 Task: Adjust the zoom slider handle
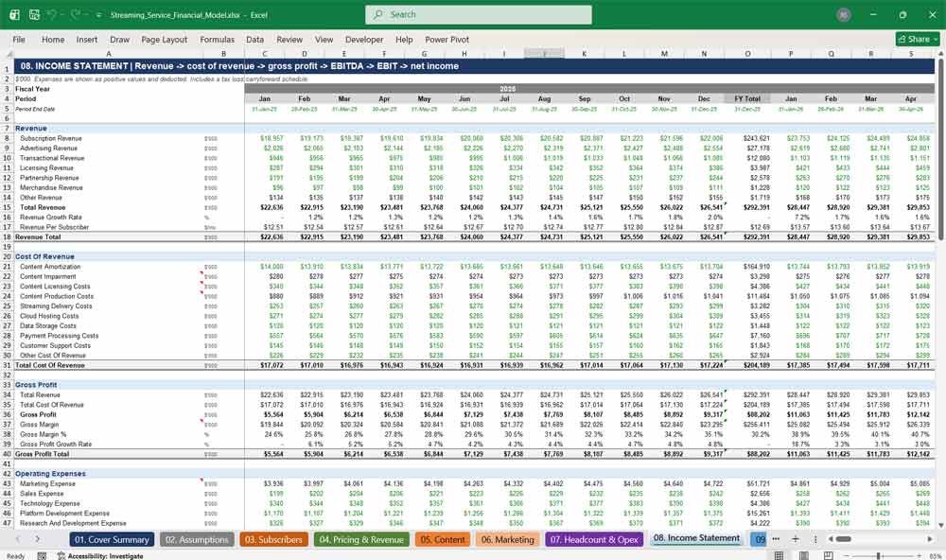(879, 556)
